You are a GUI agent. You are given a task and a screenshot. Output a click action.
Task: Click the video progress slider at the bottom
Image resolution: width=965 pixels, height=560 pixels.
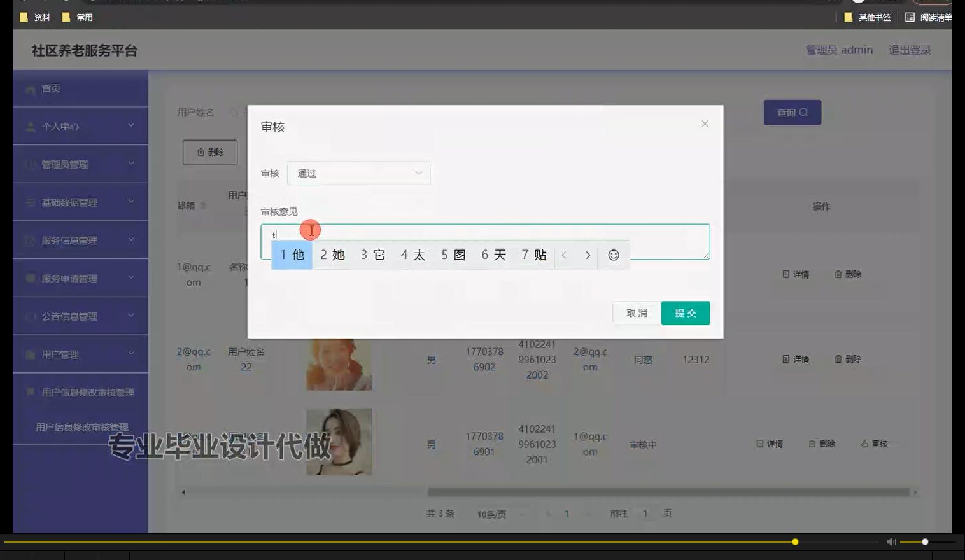795,542
